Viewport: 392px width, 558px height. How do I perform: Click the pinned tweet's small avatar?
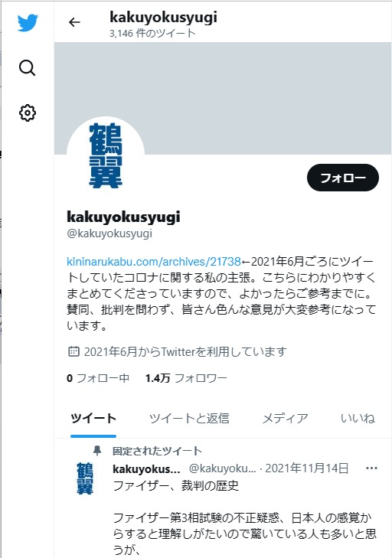pyautogui.click(x=85, y=478)
